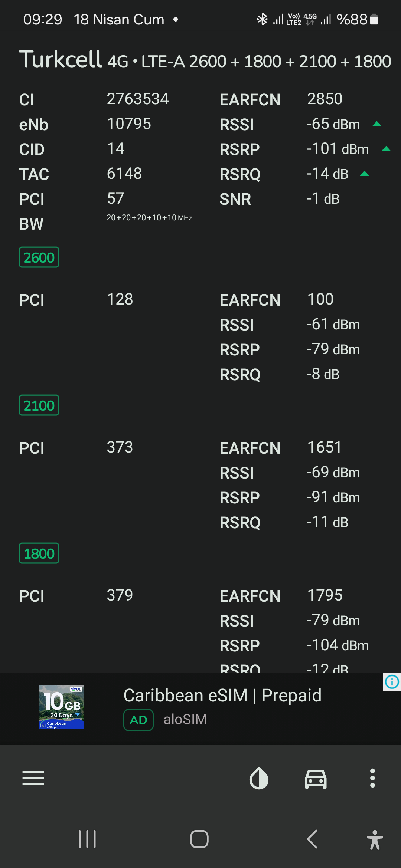Select the 2600 band label
The image size is (401, 868).
point(39,257)
